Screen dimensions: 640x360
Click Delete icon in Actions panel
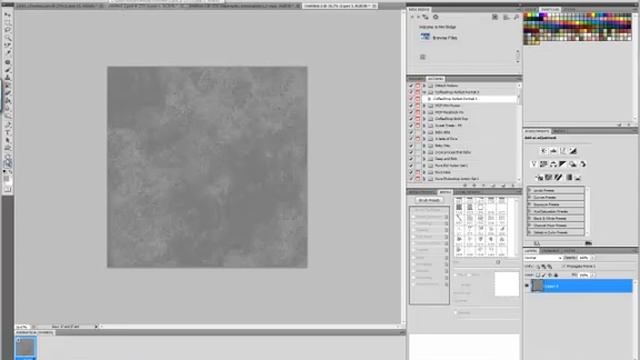tap(513, 185)
